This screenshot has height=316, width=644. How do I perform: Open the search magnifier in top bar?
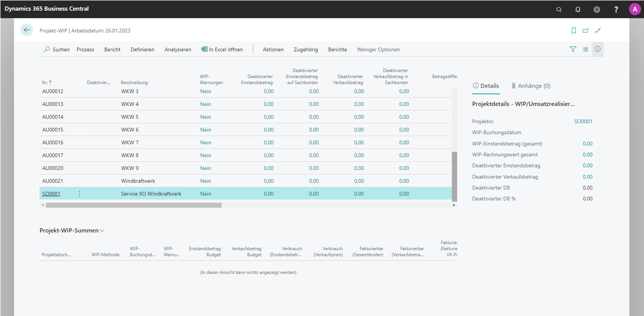pos(559,9)
